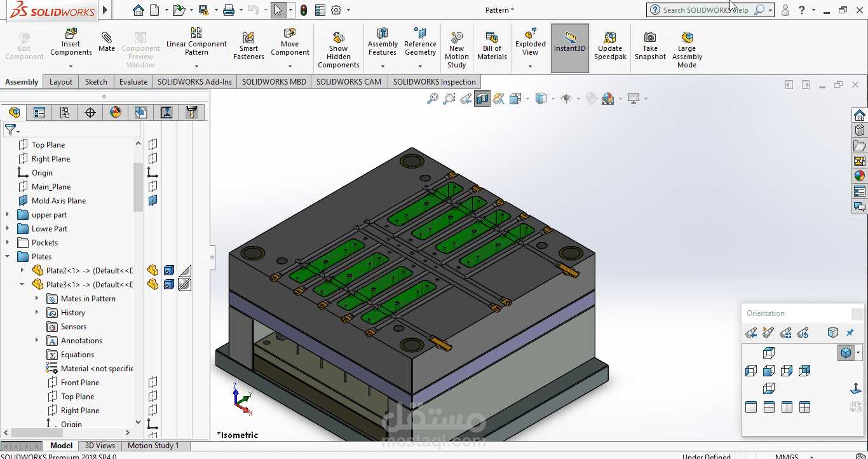Click Update Speedpak

[x=610, y=46]
